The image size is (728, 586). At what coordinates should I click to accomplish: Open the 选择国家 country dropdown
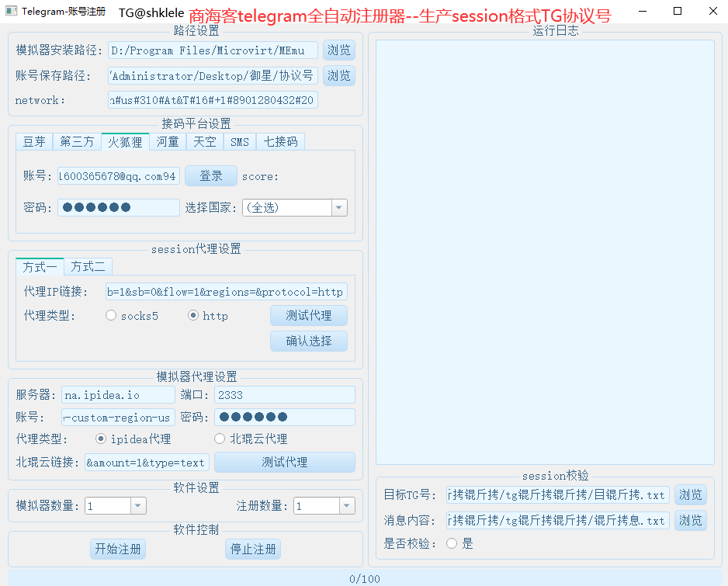(294, 207)
